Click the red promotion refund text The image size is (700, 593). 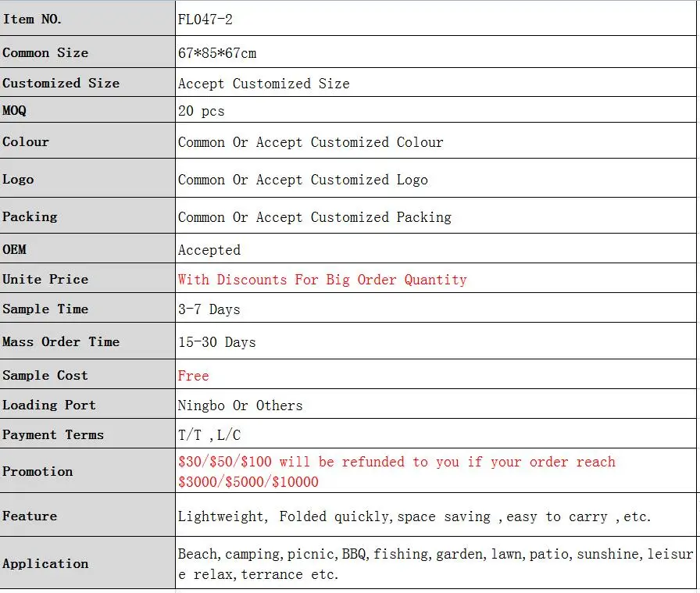(x=396, y=471)
